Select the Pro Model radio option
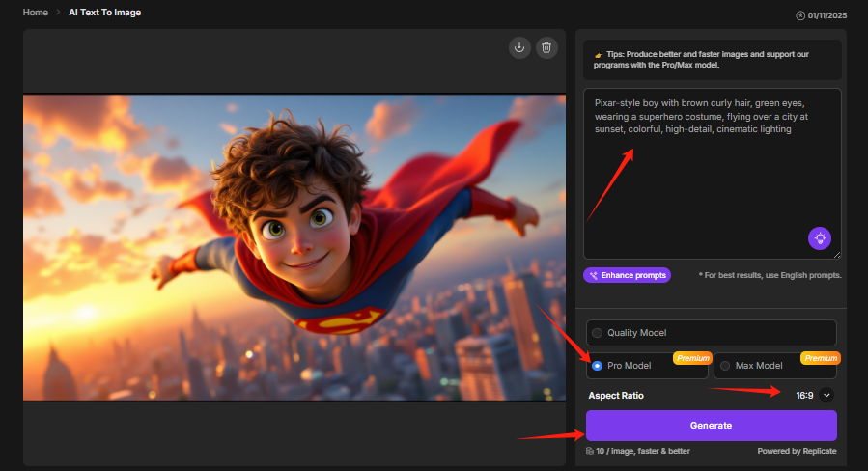 597,366
